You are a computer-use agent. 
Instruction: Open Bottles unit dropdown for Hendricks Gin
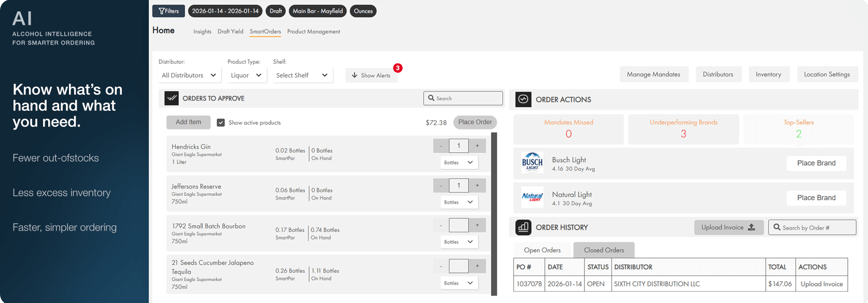(x=459, y=163)
